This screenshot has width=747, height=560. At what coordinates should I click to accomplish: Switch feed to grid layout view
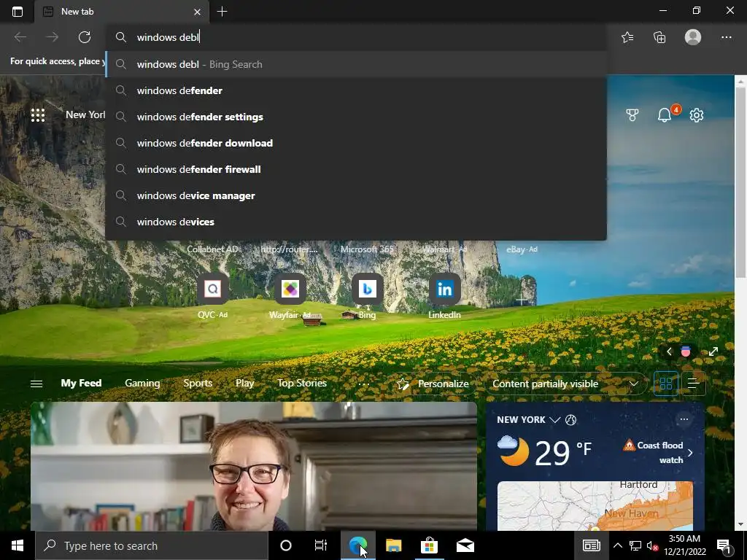[666, 384]
